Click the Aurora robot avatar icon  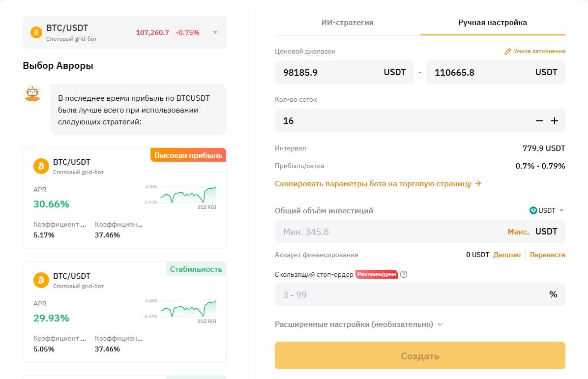pyautogui.click(x=32, y=93)
